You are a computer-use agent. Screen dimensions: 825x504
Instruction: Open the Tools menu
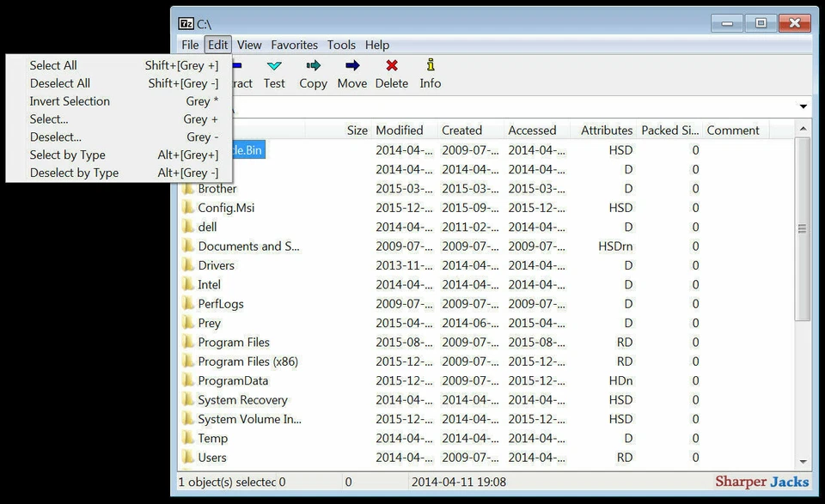coord(341,45)
